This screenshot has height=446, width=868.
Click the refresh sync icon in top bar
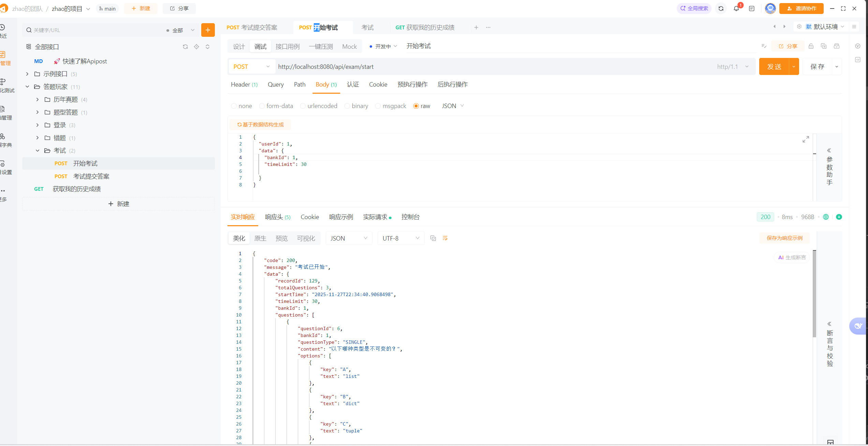click(x=721, y=9)
